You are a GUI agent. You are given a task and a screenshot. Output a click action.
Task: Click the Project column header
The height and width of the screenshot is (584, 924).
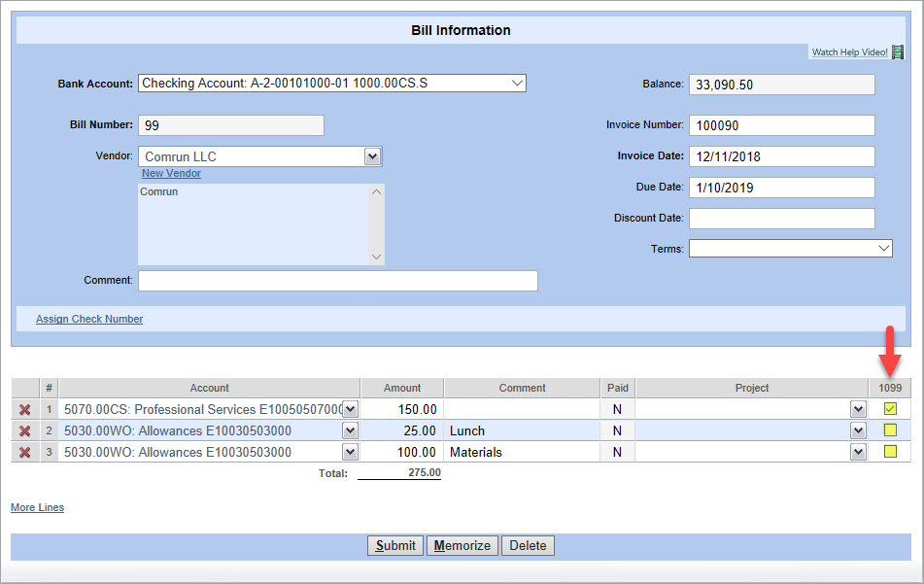[751, 388]
